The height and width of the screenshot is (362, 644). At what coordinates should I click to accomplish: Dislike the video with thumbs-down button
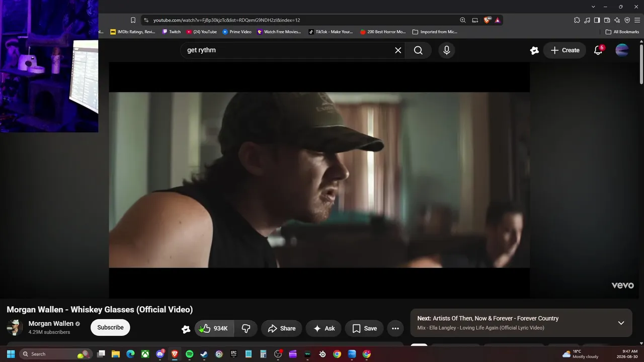click(246, 328)
